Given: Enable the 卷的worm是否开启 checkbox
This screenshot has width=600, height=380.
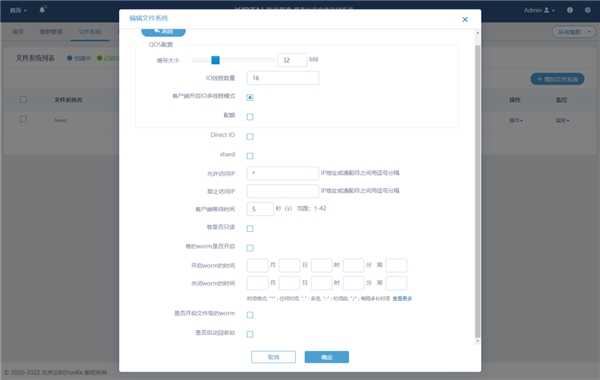Looking at the screenshot, I should 250,248.
